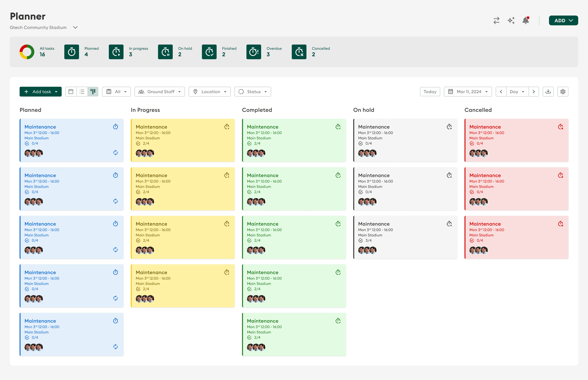The image size is (588, 380).
Task: Click the swap arrows icon in header
Action: click(x=496, y=20)
